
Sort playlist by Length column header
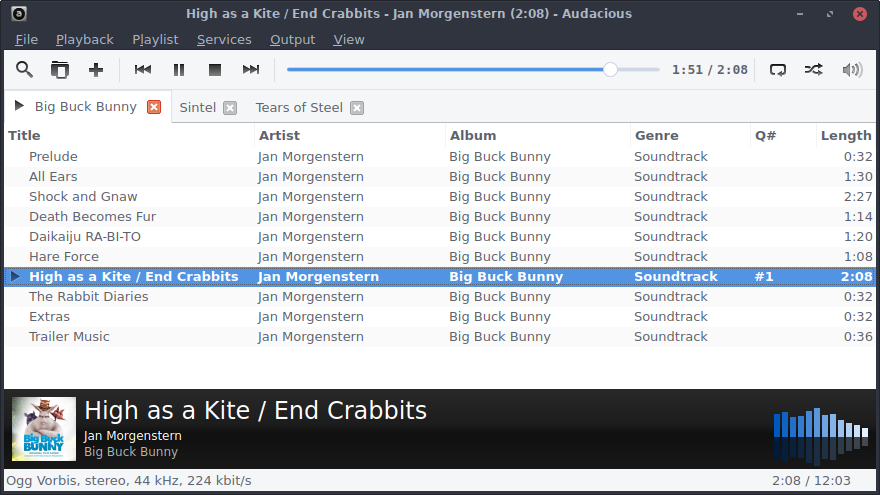845,135
